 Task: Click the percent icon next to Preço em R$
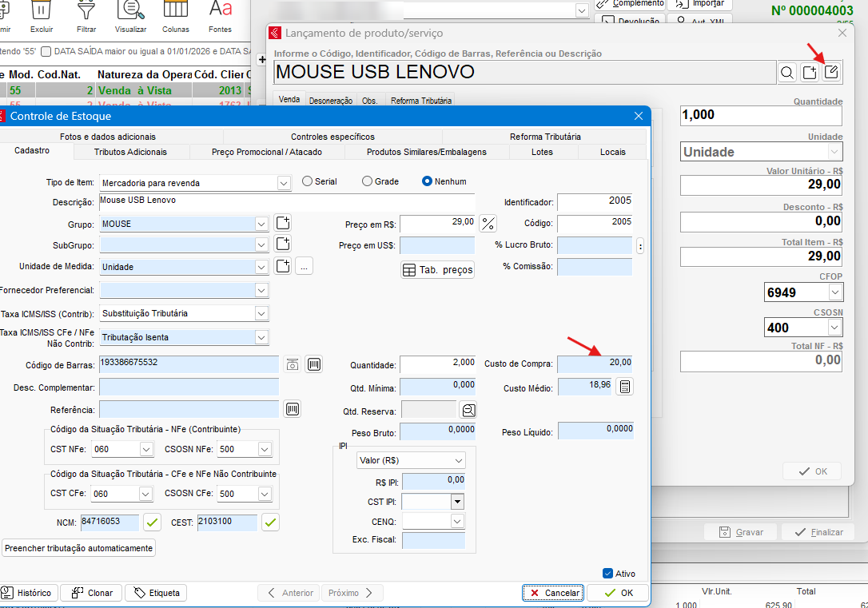488,224
